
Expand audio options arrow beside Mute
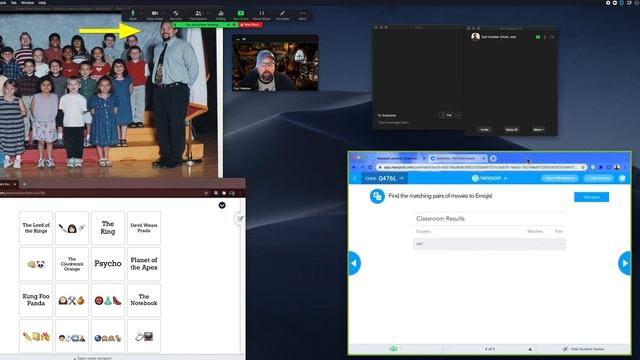141,13
